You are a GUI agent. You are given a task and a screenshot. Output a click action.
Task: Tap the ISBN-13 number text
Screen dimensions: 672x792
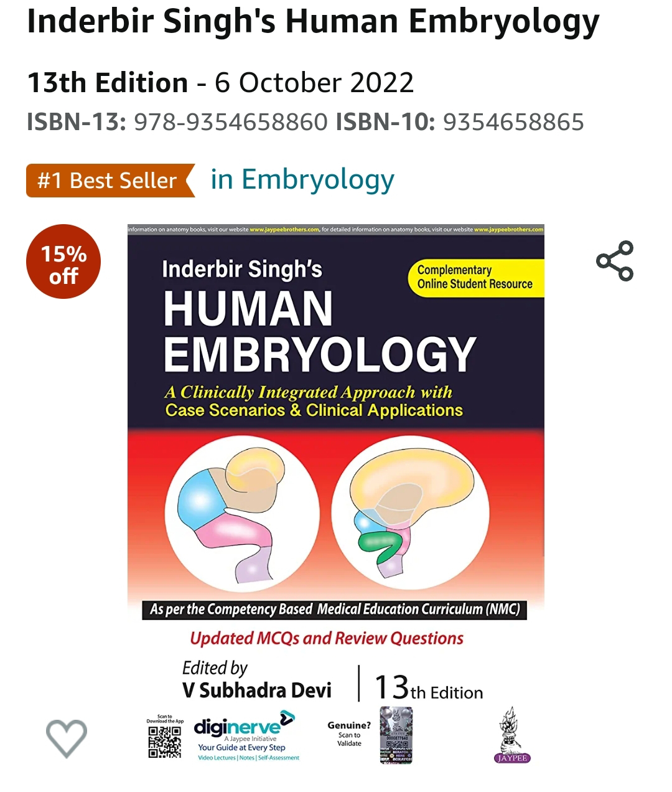[x=230, y=122]
